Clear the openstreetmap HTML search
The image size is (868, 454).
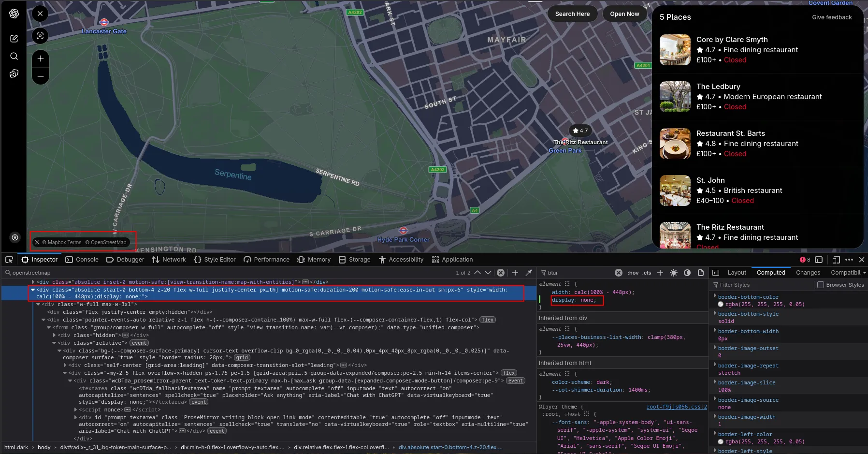tap(501, 273)
